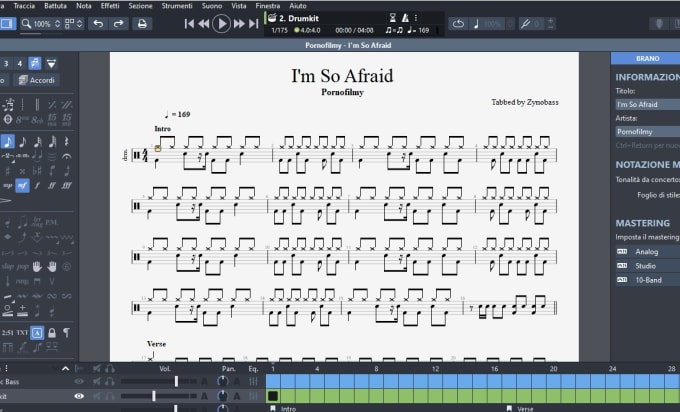This screenshot has width=680, height=412.
Task: Open the Battuta menu
Action: tap(55, 6)
